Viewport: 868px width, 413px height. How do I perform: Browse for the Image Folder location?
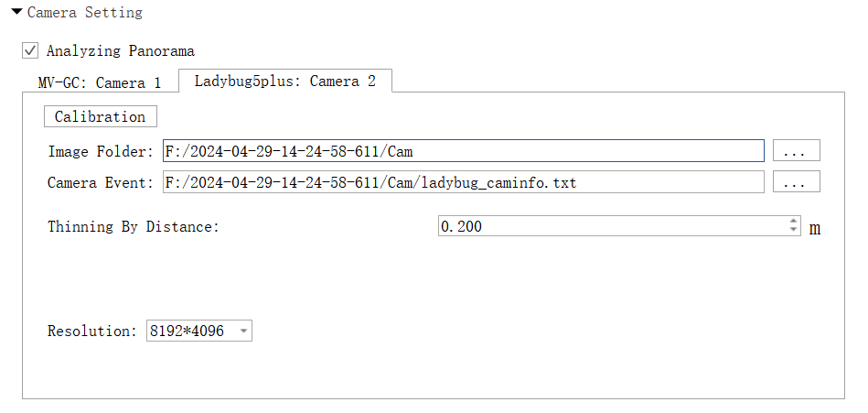(796, 150)
